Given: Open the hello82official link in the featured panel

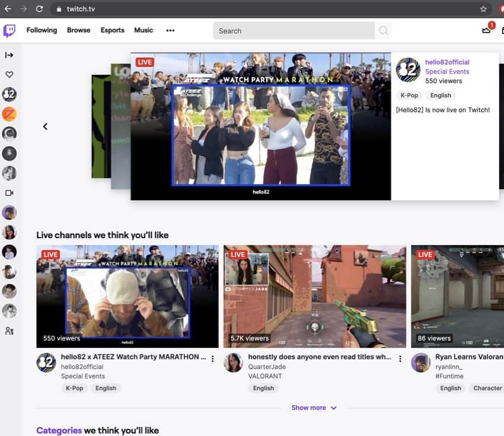Looking at the screenshot, I should pyautogui.click(x=447, y=62).
